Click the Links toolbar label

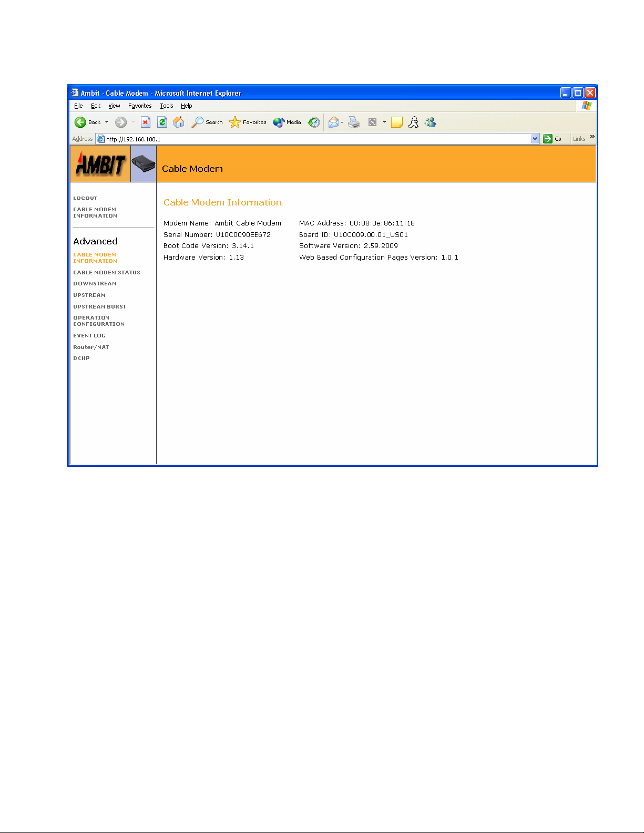579,139
